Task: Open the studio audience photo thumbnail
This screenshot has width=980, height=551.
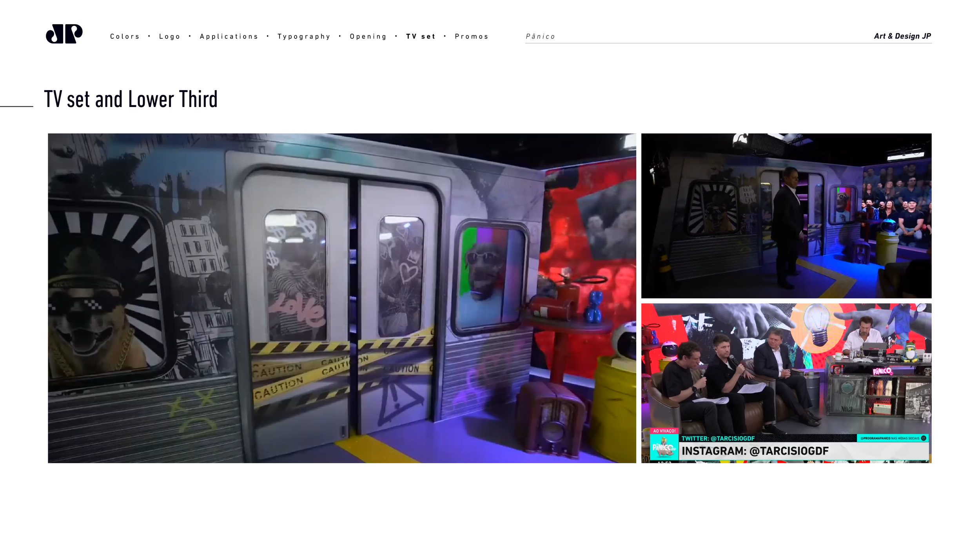Action: (786, 216)
